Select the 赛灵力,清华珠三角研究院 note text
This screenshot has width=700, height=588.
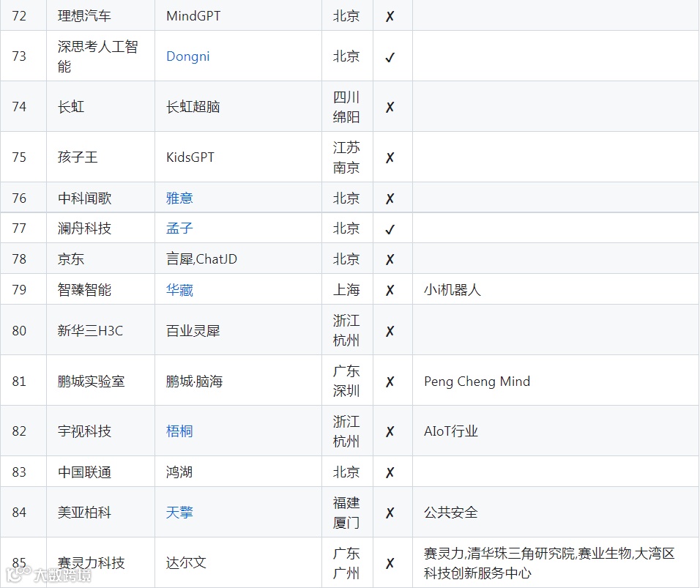499,553
